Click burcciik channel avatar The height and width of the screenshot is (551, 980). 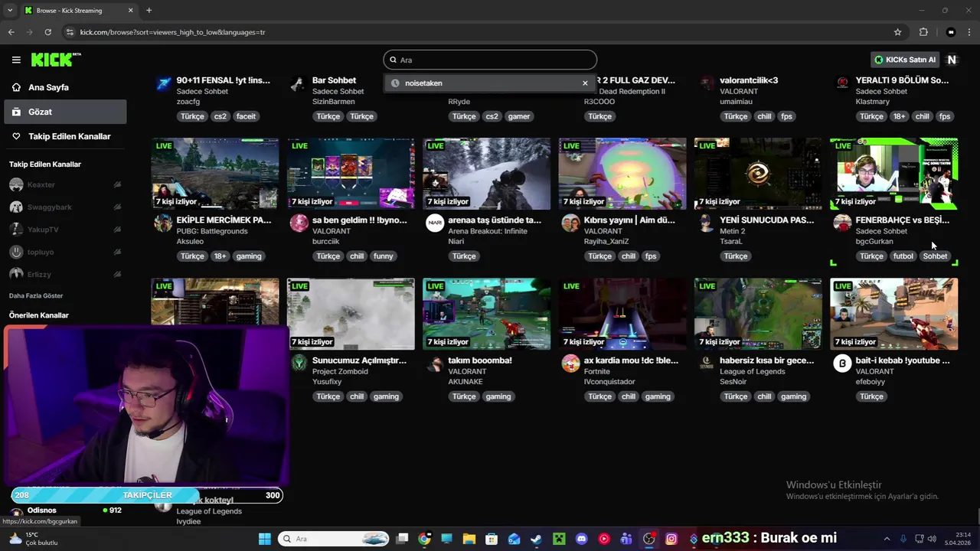299,223
